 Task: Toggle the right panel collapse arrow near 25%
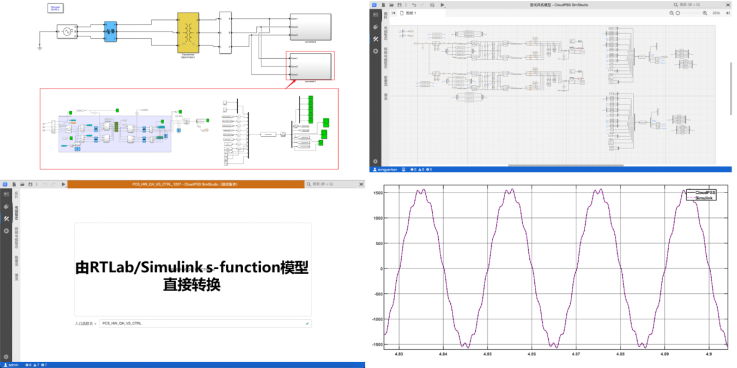(728, 13)
